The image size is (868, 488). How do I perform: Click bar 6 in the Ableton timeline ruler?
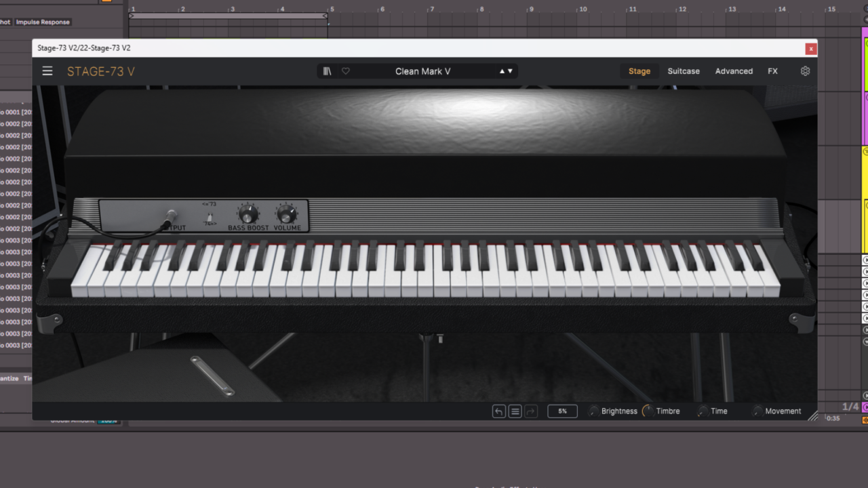[382, 9]
